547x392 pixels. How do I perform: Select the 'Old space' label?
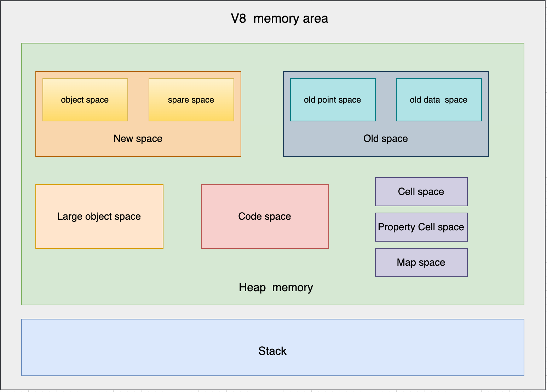pos(386,139)
